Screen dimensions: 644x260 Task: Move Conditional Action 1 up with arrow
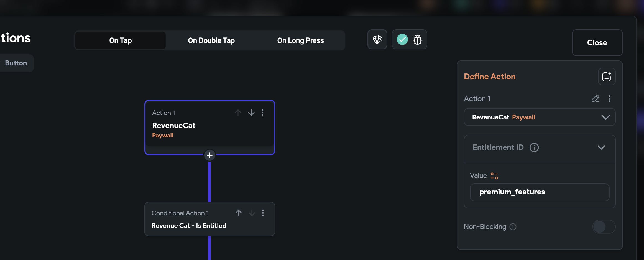point(238,213)
